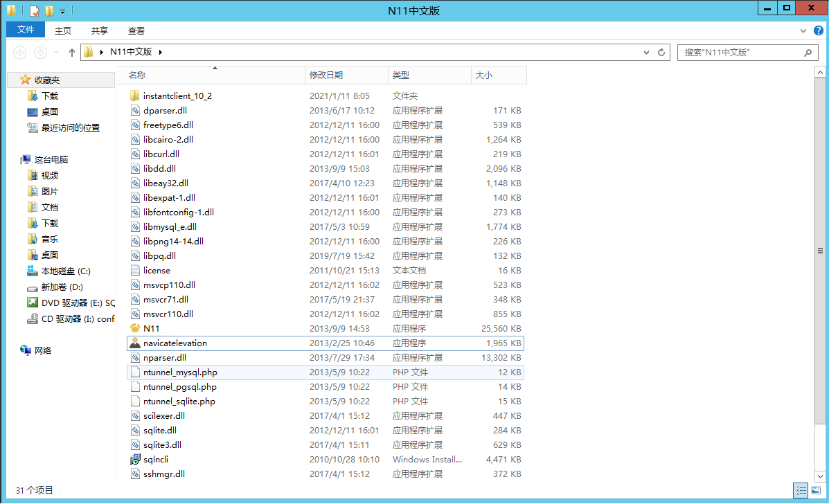
Task: Click the help question mark icon
Action: click(817, 30)
